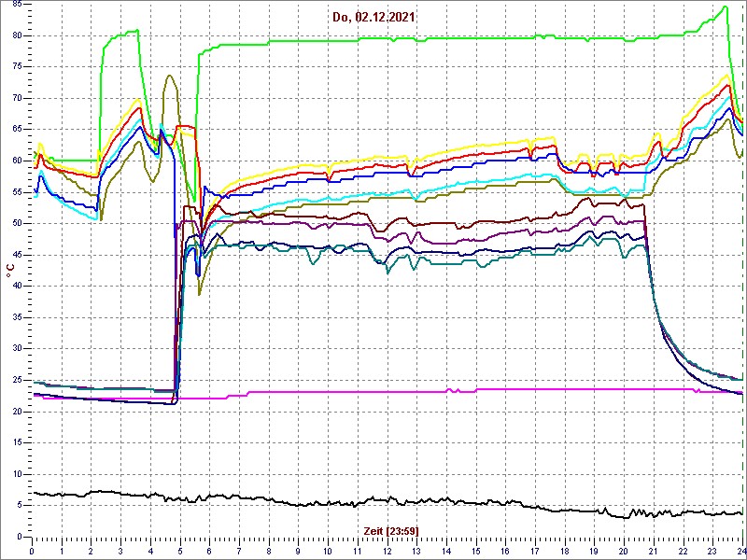Select the 55 value on the temperature axis

(x=18, y=192)
